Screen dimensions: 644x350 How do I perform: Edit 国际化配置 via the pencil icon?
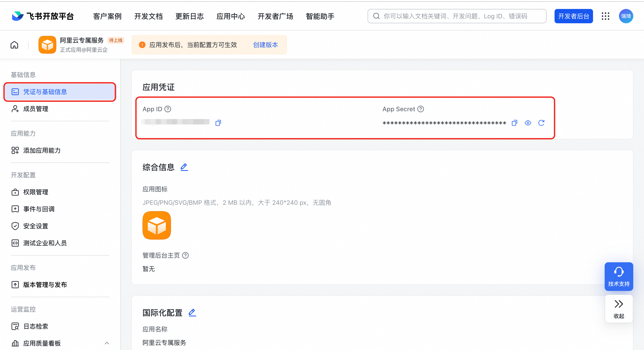pyautogui.click(x=192, y=312)
